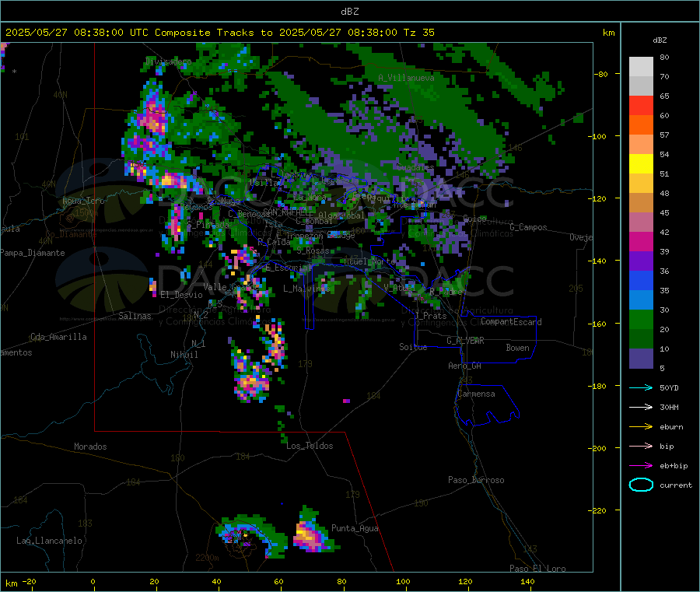Click the km unit label top right
Viewport: 700px width, 592px height.
pyautogui.click(x=608, y=33)
